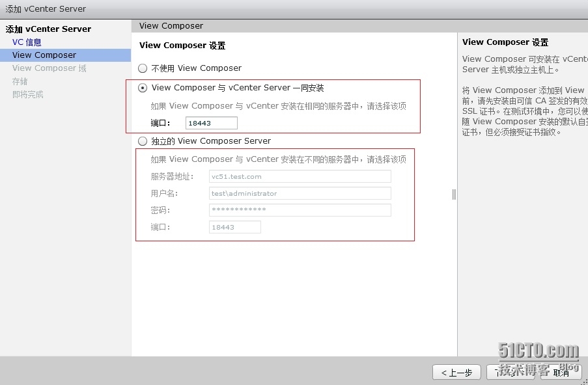Image resolution: width=588 pixels, height=385 pixels.
Task: Choose the "独立的 View Composer Server" radio option
Action: pyautogui.click(x=143, y=141)
